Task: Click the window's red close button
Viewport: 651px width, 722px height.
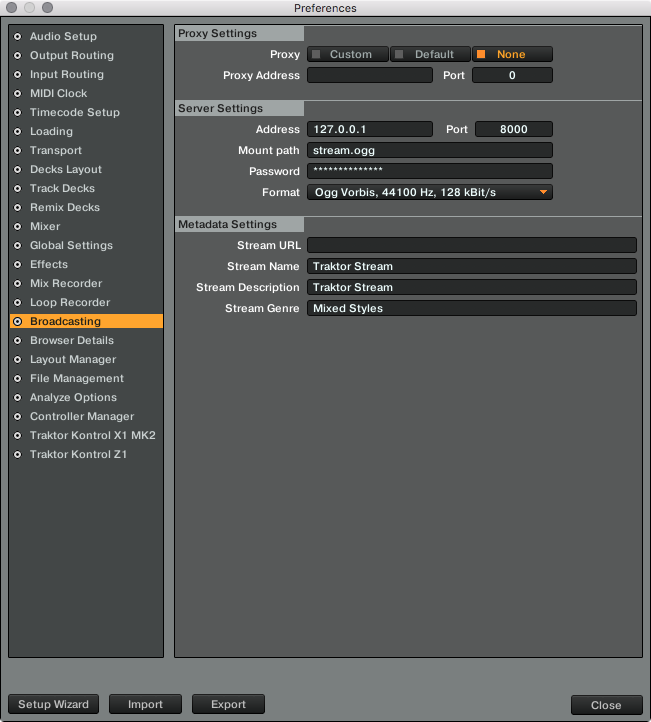Action: [12, 7]
